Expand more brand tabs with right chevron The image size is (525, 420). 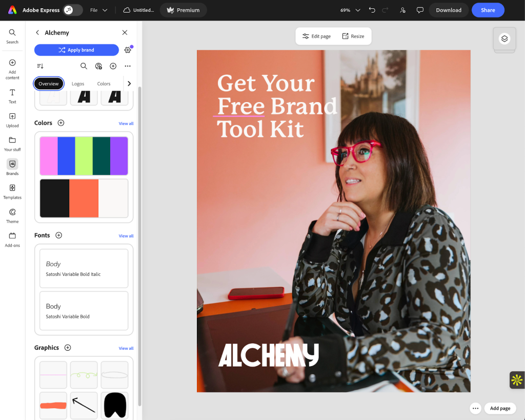coord(129,84)
